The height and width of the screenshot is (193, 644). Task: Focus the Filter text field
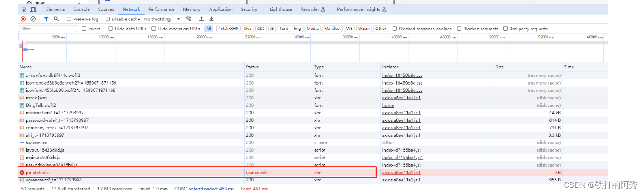48,29
